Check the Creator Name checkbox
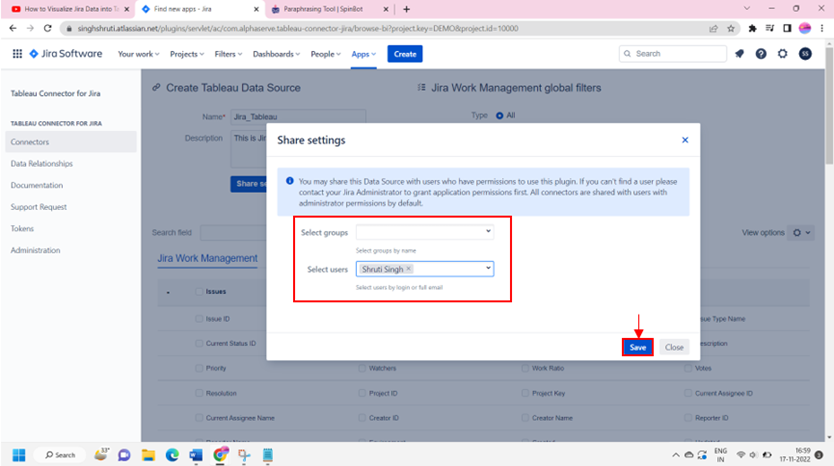834x466 pixels. click(x=525, y=418)
